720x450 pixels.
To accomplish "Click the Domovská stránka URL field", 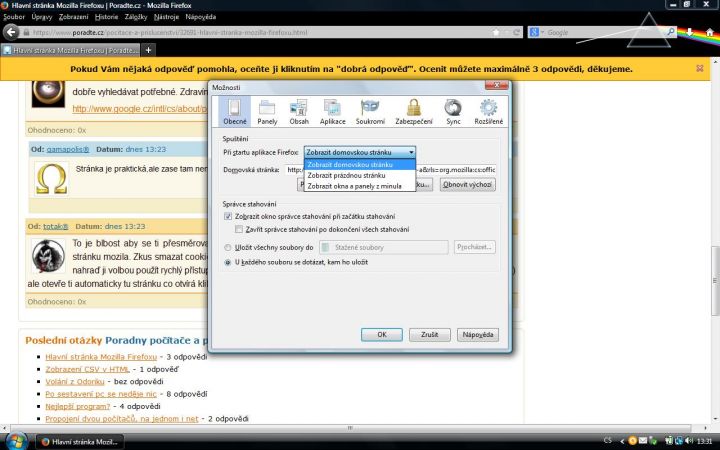I will (390, 170).
